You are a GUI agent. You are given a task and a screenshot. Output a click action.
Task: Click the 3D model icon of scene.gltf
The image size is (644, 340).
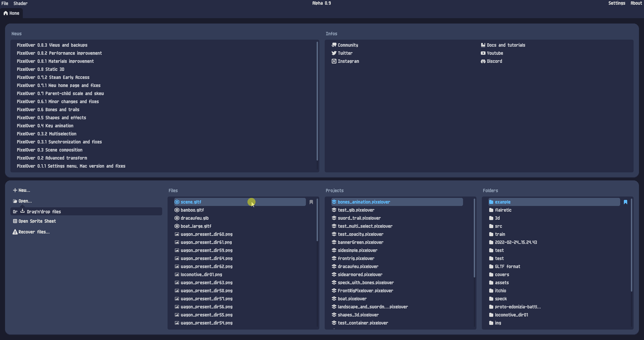tap(177, 202)
